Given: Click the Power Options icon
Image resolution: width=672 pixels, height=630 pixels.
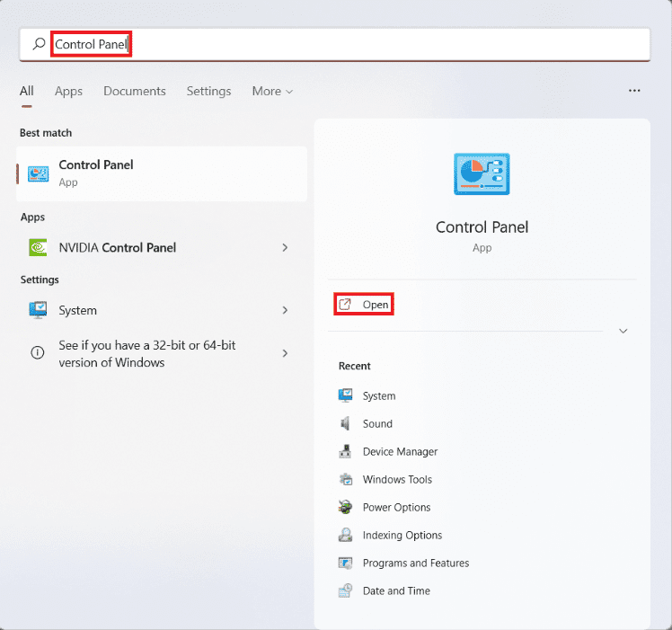Looking at the screenshot, I should pyautogui.click(x=345, y=507).
